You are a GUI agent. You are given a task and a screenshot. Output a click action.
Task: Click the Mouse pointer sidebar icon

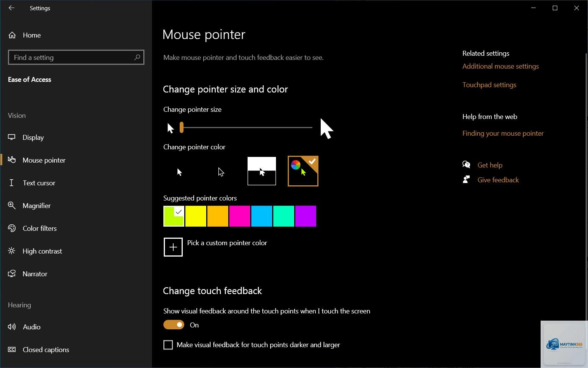[12, 160]
